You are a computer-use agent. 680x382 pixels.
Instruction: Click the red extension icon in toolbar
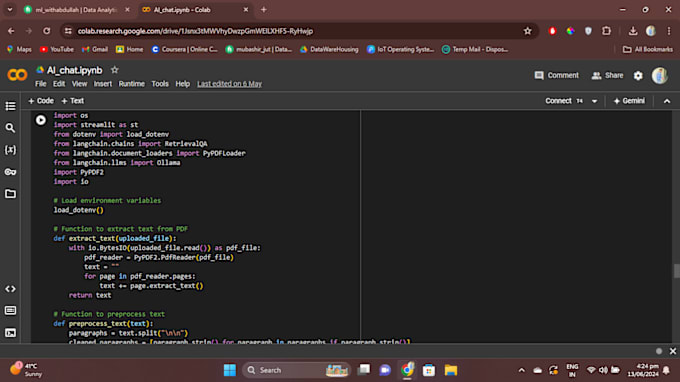pyautogui.click(x=552, y=31)
